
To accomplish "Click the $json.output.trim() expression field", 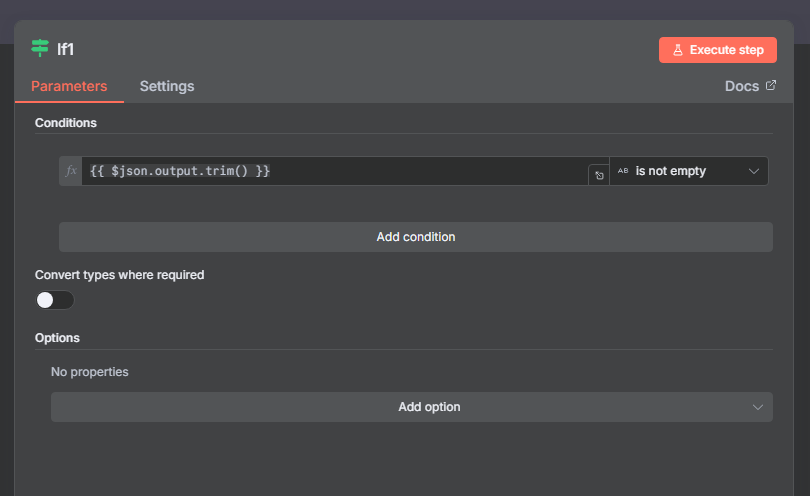I will click(x=334, y=171).
